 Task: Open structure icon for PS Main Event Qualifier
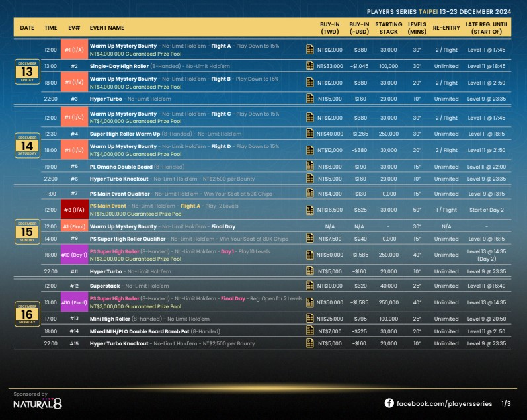(309, 194)
